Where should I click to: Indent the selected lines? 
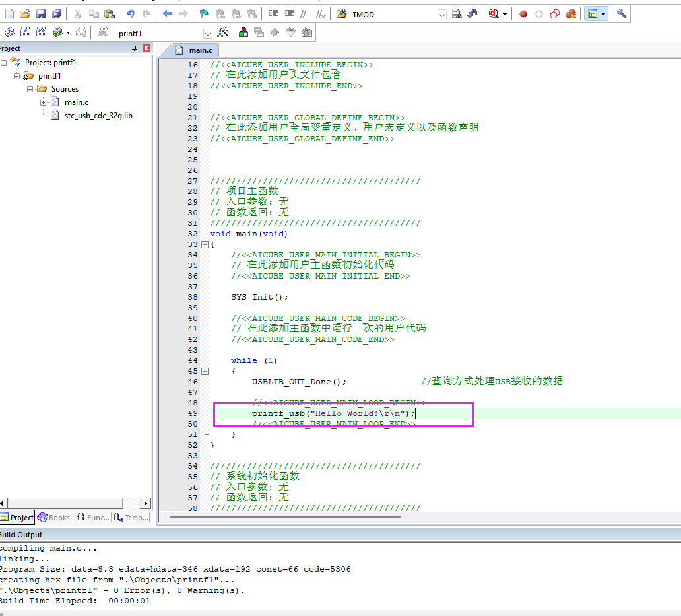coord(273,15)
